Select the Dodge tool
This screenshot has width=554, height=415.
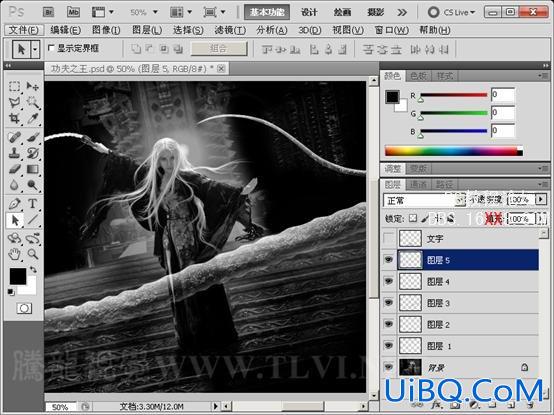coord(33,185)
